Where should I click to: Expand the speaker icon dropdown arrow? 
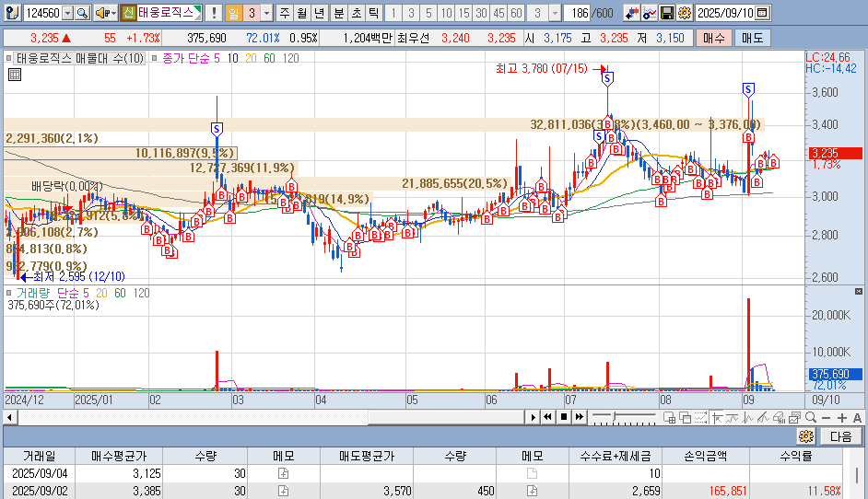(113, 13)
